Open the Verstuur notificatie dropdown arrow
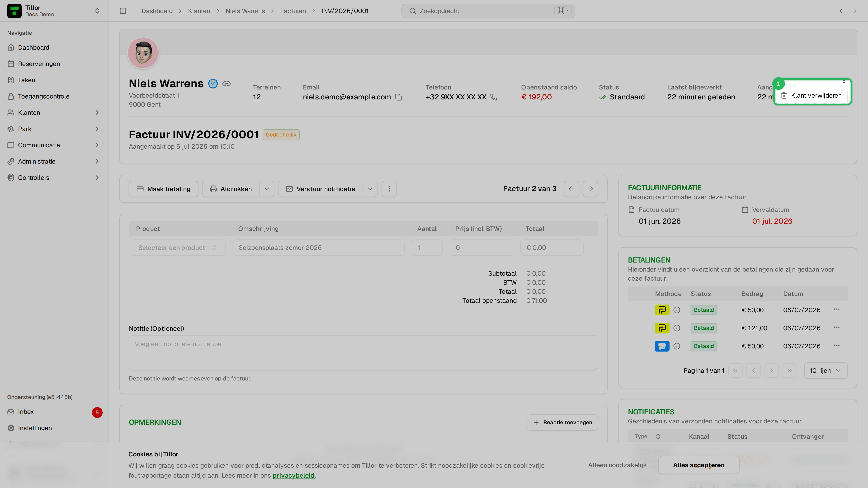 tap(370, 189)
